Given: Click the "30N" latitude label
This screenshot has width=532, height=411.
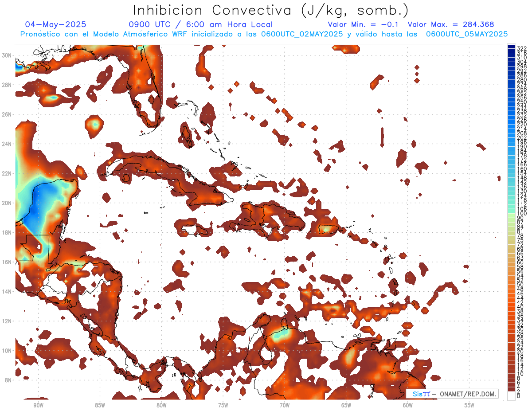Looking at the screenshot, I should (7, 55).
